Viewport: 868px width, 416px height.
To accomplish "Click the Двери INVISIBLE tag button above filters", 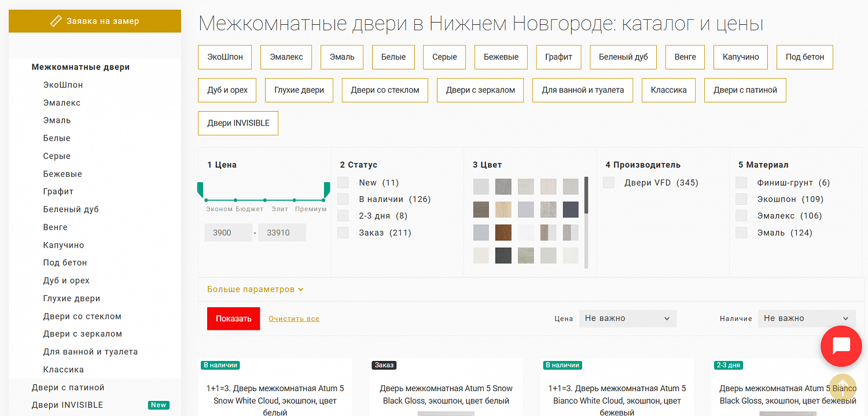I will [x=238, y=123].
